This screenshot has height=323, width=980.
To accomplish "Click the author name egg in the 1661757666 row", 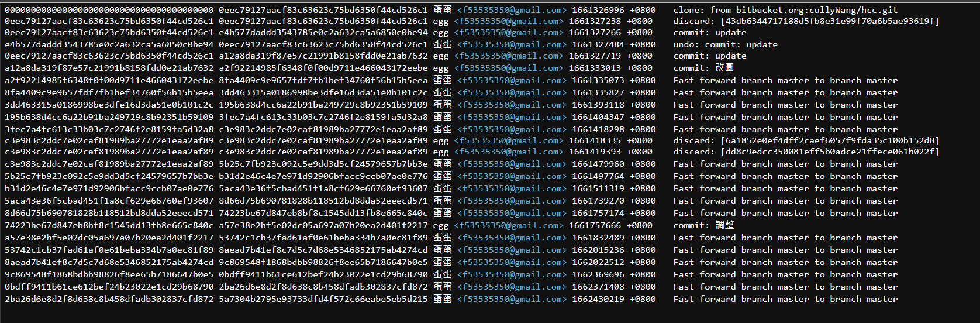I will click(441, 225).
